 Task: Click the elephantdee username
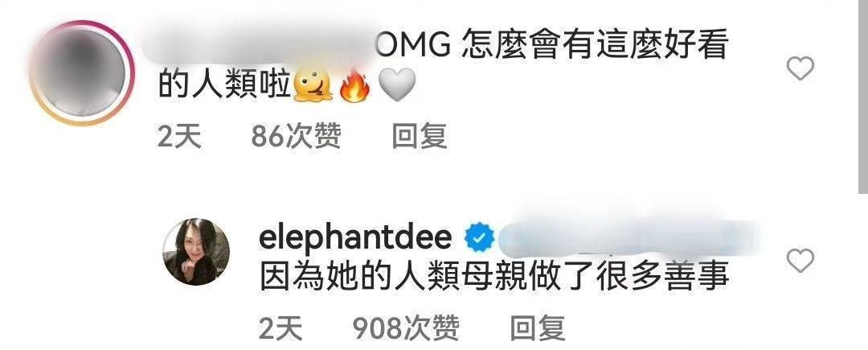click(x=355, y=238)
